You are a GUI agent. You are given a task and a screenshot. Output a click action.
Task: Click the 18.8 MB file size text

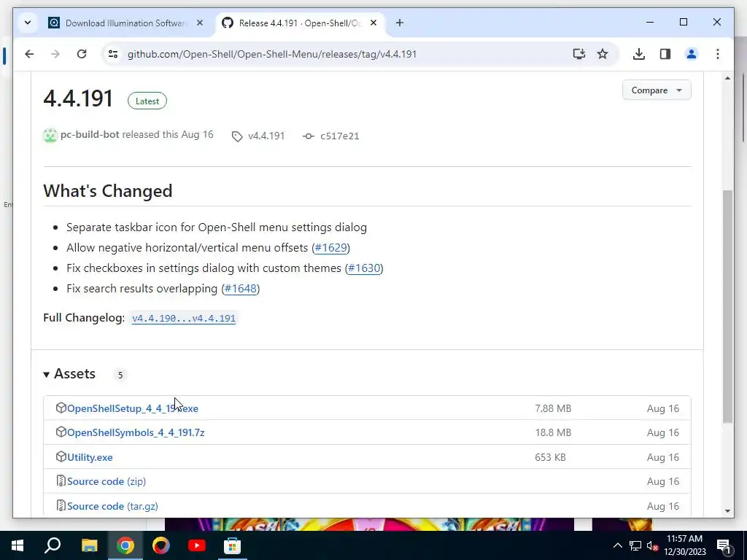pyautogui.click(x=553, y=433)
